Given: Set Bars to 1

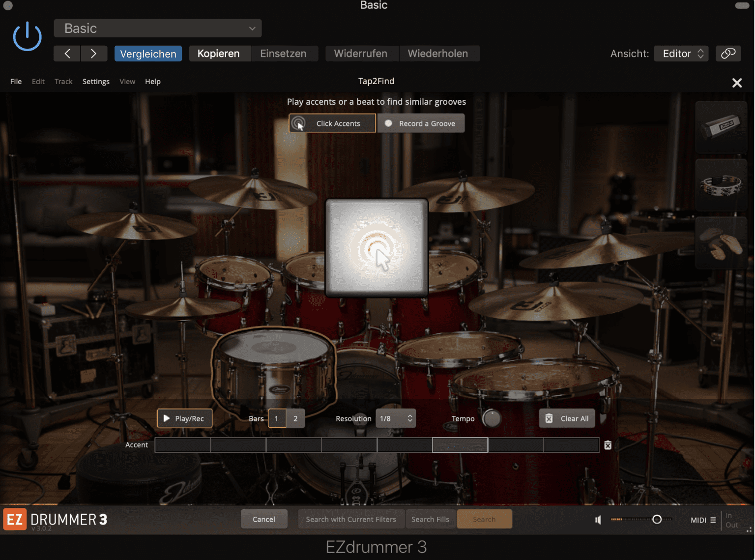Looking at the screenshot, I should click(277, 418).
